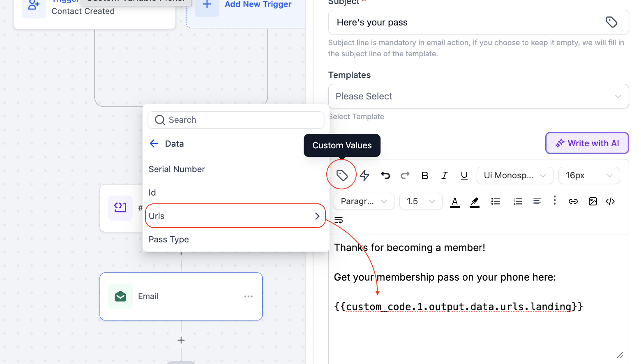
Task: Insert a hyperlink using the link icon
Action: (x=573, y=201)
